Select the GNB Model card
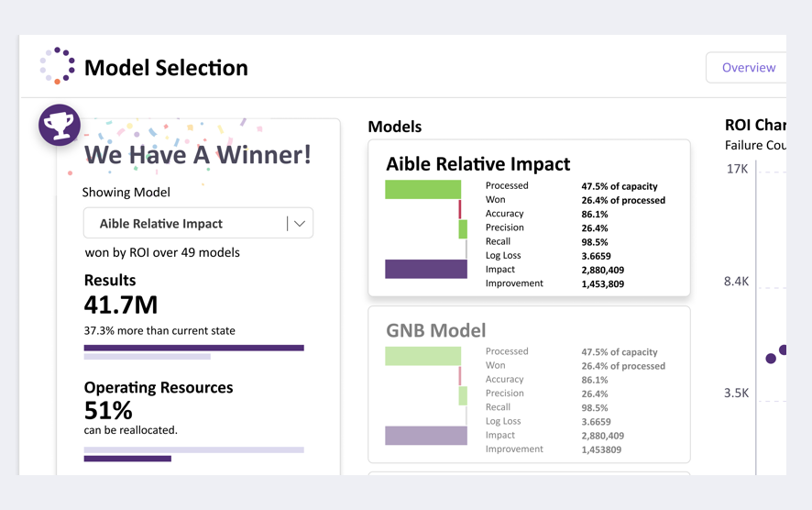 pyautogui.click(x=529, y=384)
